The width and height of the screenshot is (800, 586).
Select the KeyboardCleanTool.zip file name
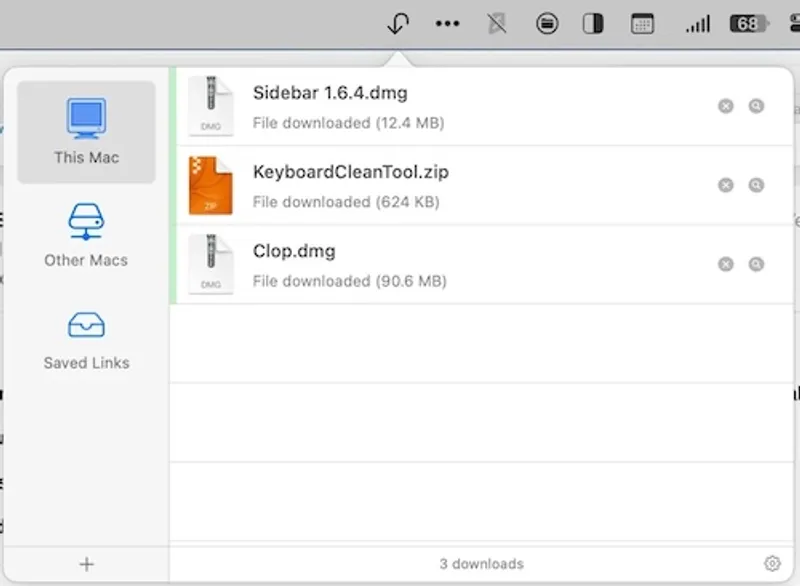tap(351, 172)
